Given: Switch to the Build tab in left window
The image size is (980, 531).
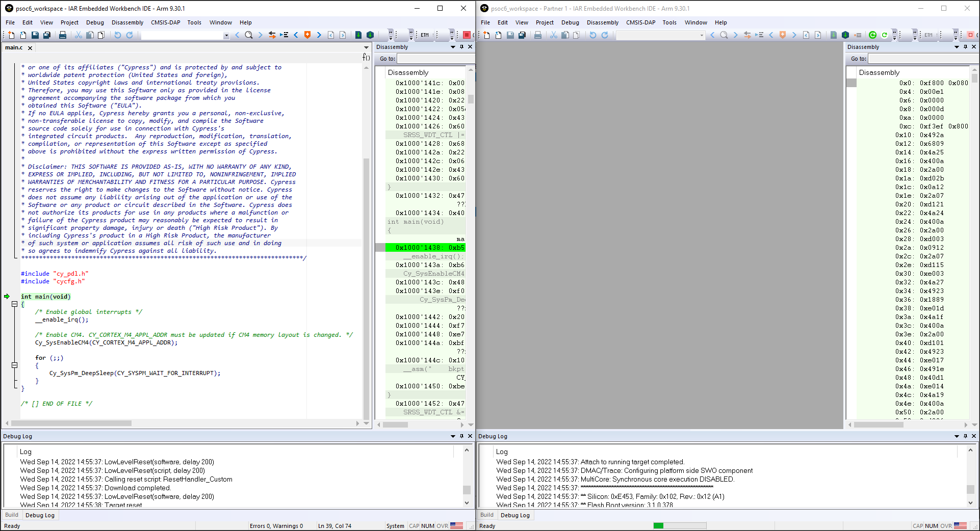Looking at the screenshot, I should pyautogui.click(x=11, y=515).
